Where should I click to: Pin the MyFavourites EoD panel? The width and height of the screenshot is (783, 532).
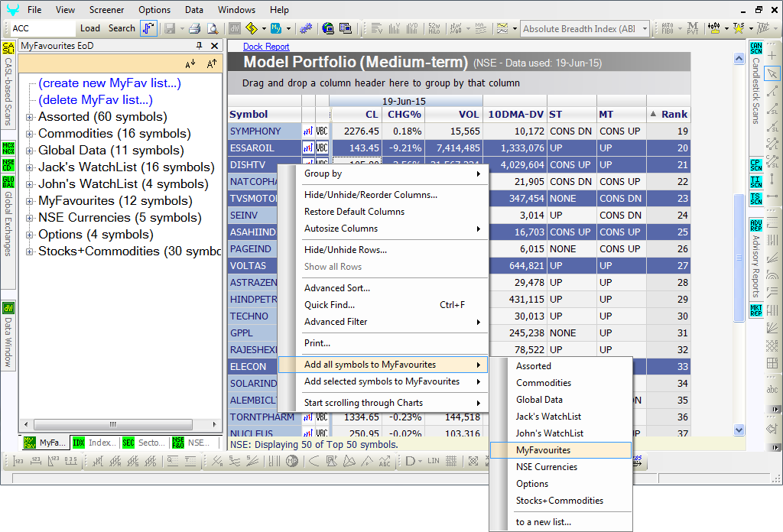coord(200,45)
